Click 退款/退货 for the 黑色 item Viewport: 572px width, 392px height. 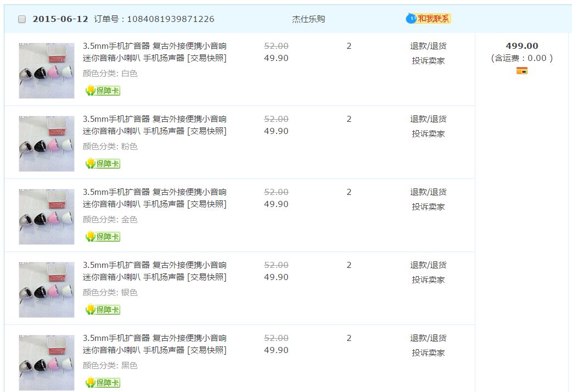click(428, 338)
